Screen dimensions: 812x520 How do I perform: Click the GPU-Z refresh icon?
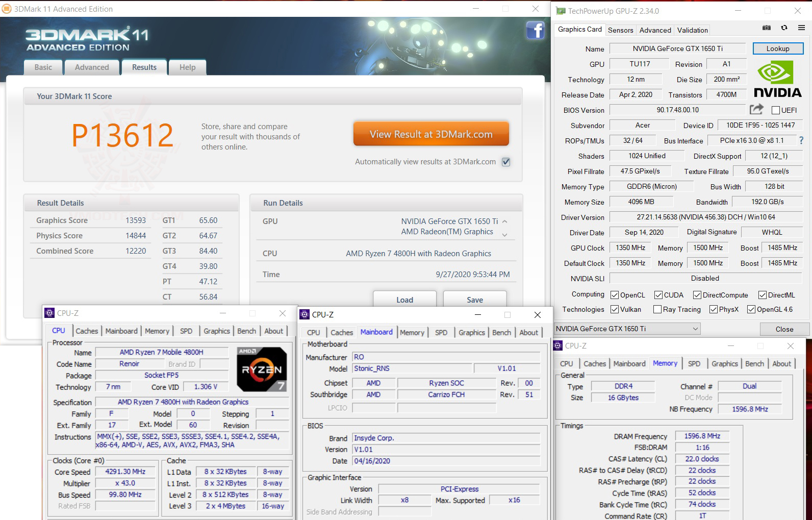click(x=784, y=28)
